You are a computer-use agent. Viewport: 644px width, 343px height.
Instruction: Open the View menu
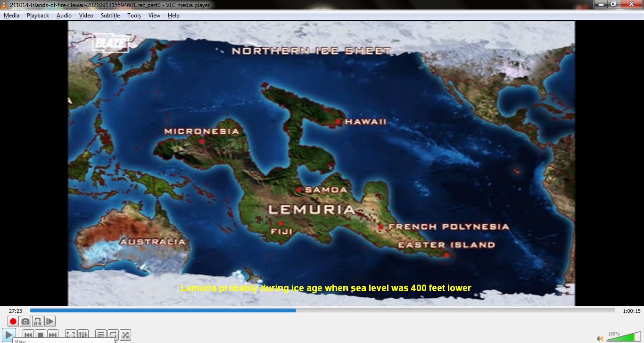154,16
